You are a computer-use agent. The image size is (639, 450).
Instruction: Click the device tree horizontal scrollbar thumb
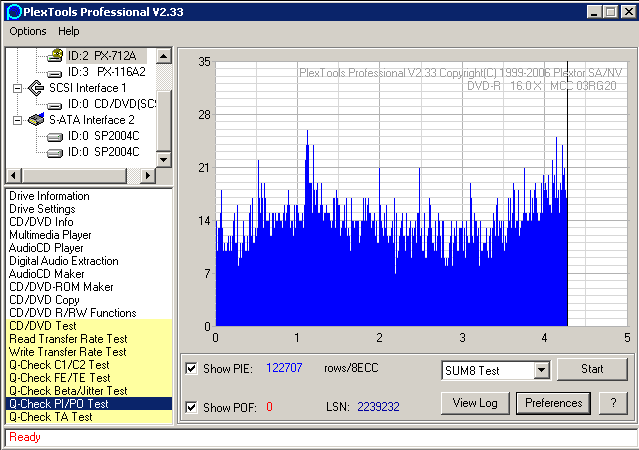click(x=74, y=175)
